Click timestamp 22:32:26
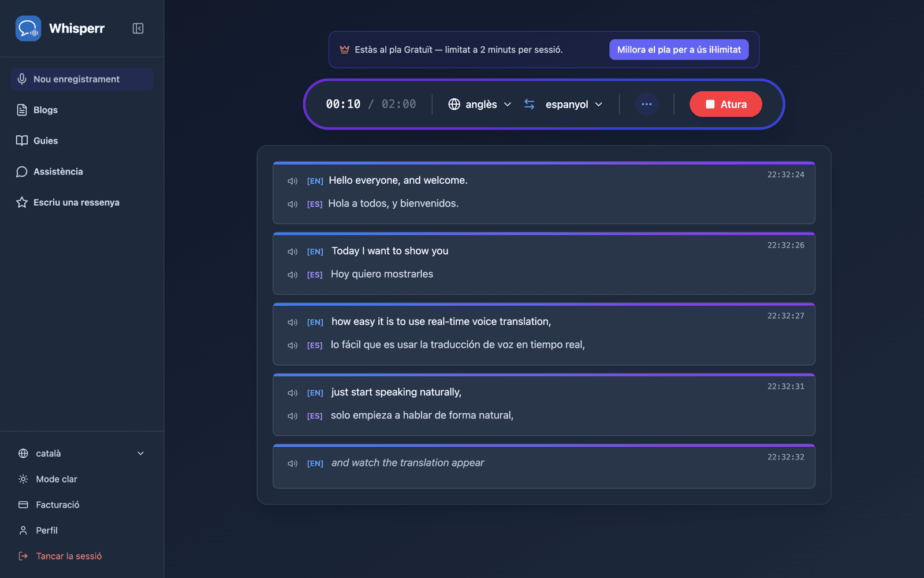 785,245
